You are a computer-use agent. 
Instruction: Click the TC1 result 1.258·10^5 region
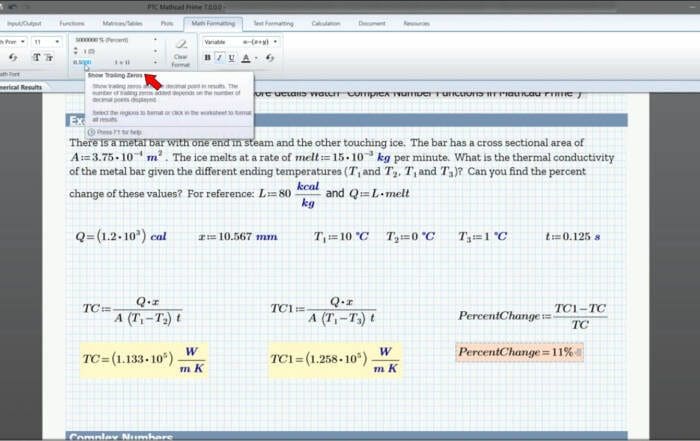tap(335, 359)
